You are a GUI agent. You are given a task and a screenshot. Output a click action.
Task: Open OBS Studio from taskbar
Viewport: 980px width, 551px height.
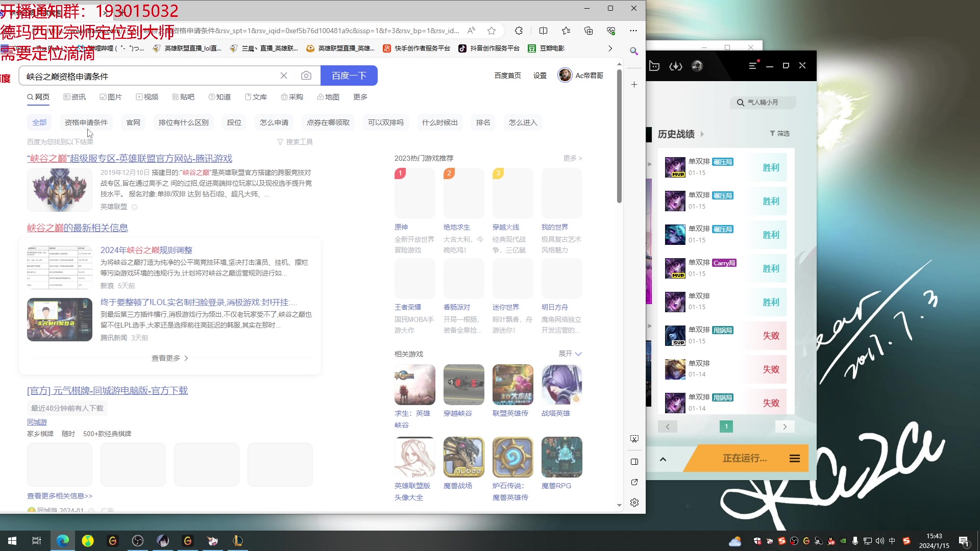(x=138, y=541)
